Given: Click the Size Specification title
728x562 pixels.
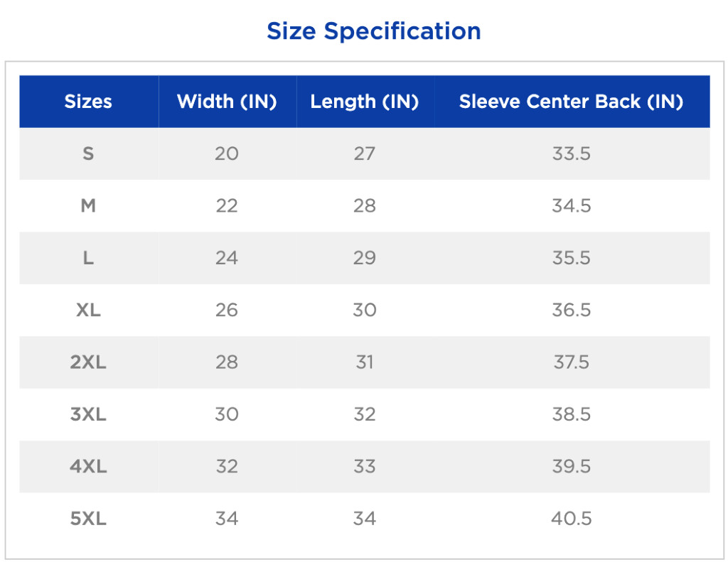Looking at the screenshot, I should coord(373,31).
